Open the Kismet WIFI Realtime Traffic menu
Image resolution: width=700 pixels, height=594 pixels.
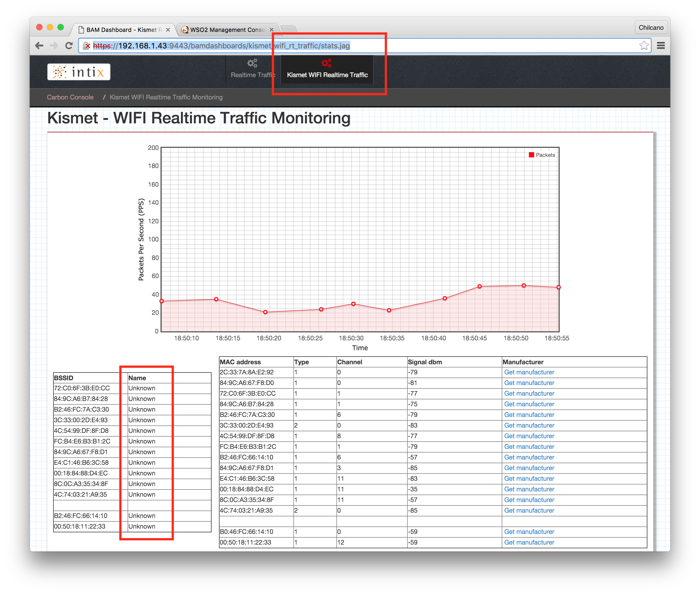coord(327,75)
